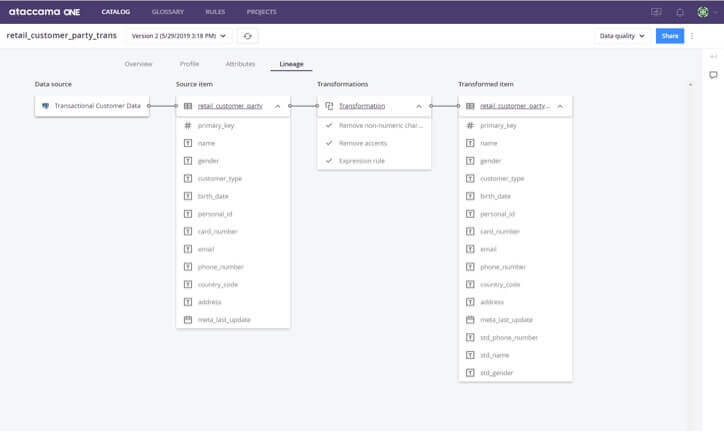The width and height of the screenshot is (724, 432).
Task: Open the Data quality dropdown
Action: (x=621, y=36)
